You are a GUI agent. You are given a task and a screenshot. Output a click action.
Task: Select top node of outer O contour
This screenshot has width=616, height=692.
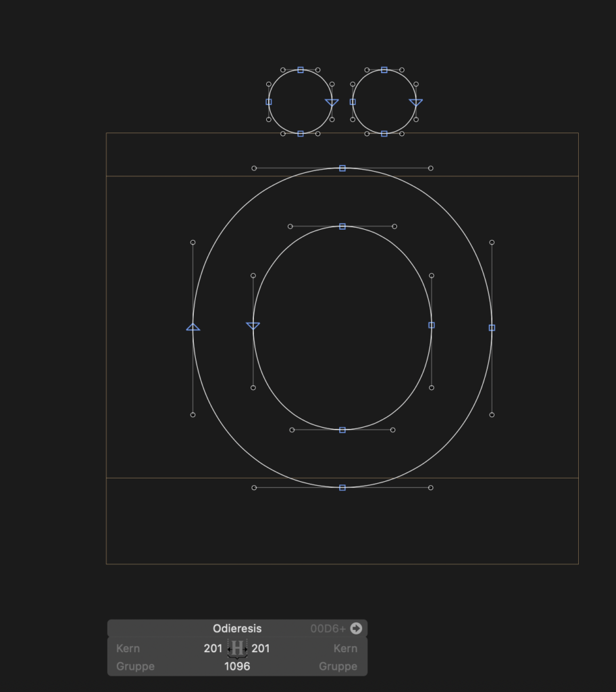coord(342,168)
